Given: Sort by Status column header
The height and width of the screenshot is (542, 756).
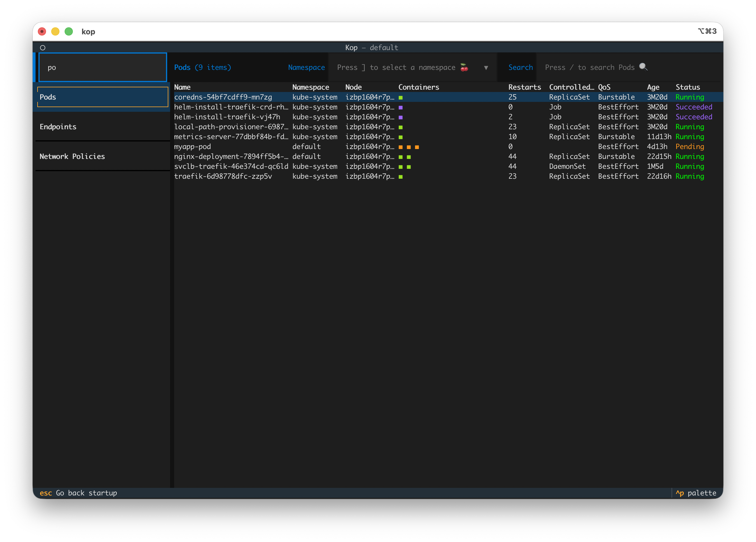Looking at the screenshot, I should coord(688,87).
